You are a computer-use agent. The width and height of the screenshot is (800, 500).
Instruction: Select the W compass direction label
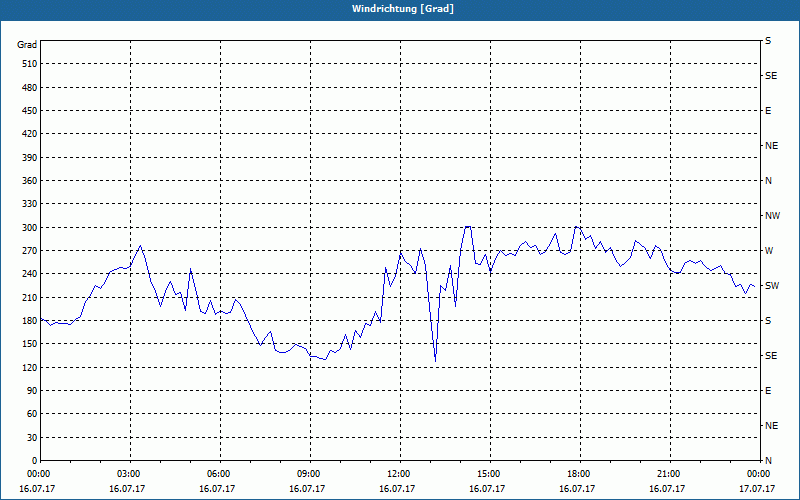[x=769, y=251]
